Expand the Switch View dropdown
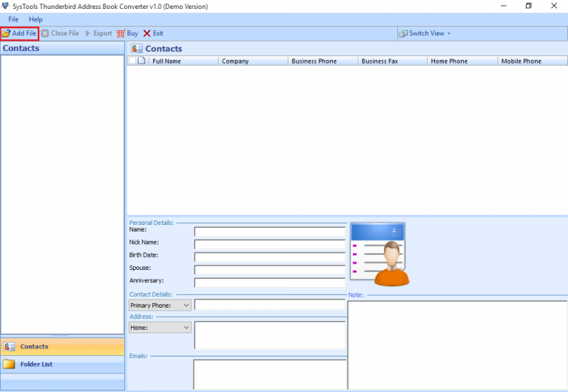 coord(425,33)
